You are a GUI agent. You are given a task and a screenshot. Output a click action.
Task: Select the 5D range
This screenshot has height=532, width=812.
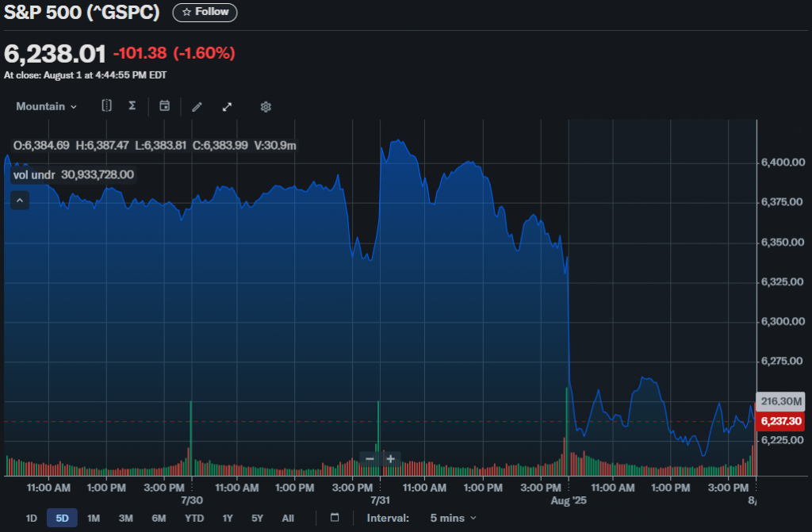click(x=62, y=518)
